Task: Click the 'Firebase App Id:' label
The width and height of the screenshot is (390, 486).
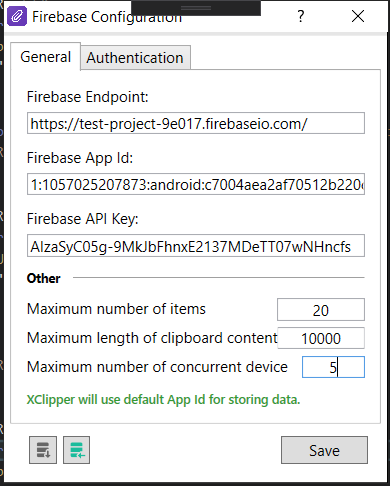Action: click(x=80, y=158)
